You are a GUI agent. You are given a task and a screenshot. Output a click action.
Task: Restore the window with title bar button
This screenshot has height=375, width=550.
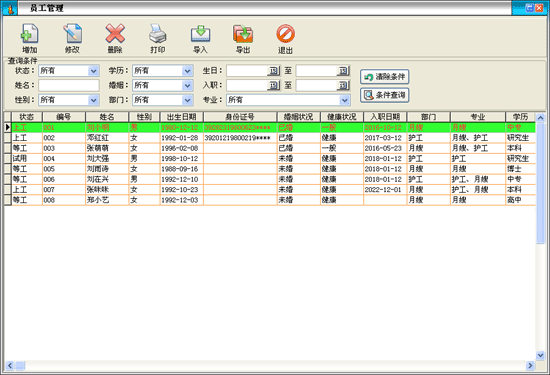click(529, 8)
